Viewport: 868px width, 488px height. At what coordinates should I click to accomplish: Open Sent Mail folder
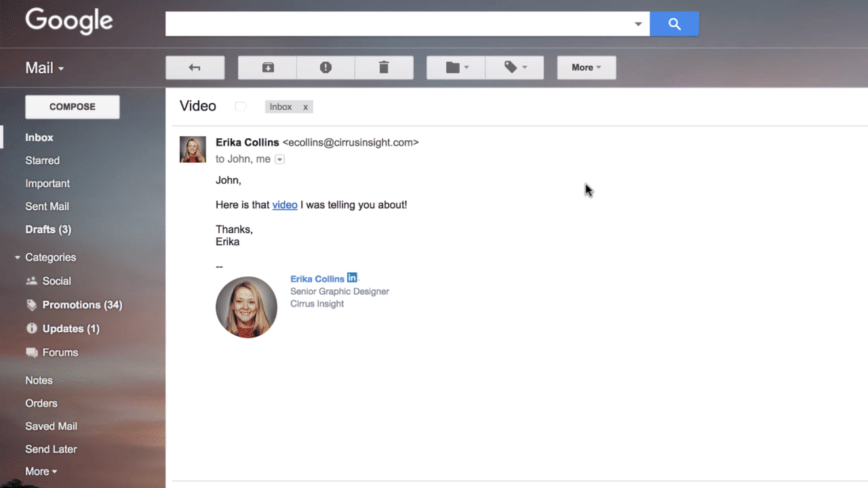pyautogui.click(x=47, y=206)
